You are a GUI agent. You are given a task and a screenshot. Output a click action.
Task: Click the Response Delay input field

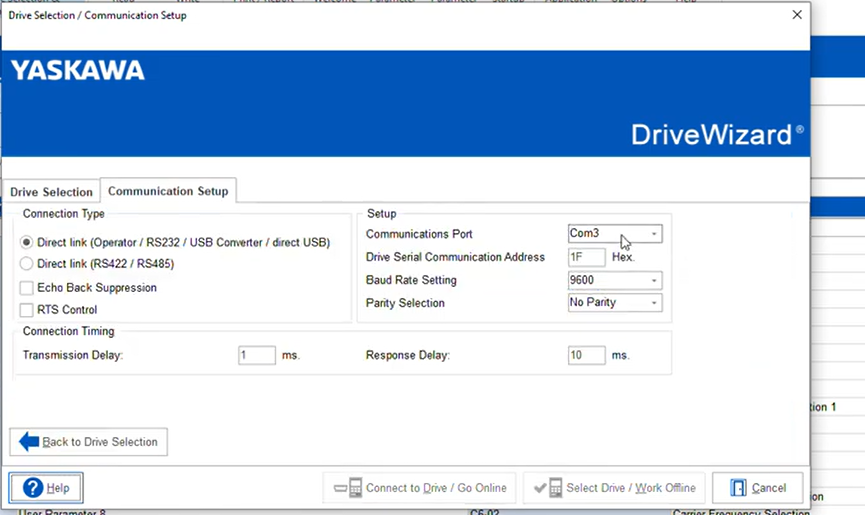click(x=587, y=355)
